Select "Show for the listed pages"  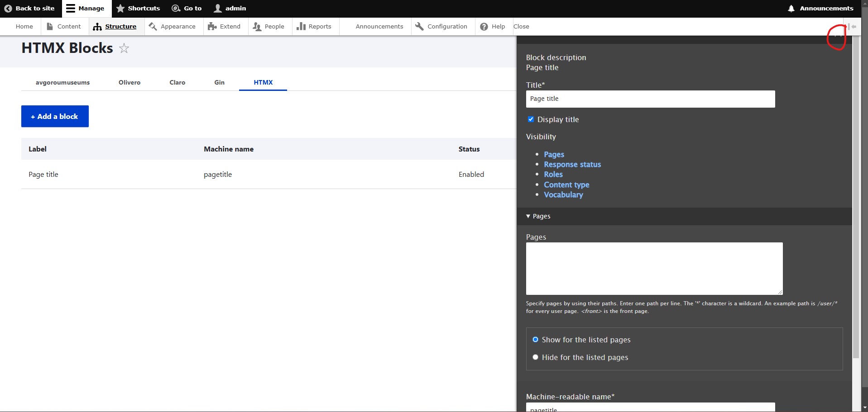(536, 339)
